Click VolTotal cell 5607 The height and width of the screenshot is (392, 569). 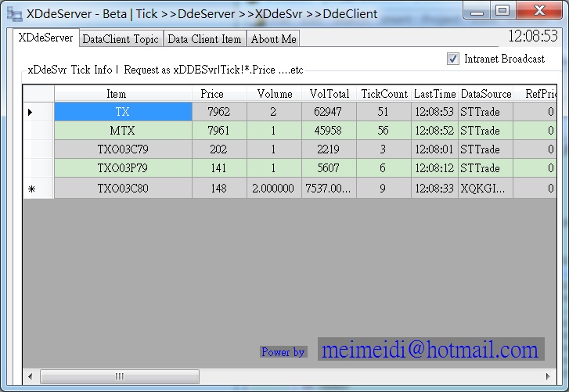click(329, 168)
